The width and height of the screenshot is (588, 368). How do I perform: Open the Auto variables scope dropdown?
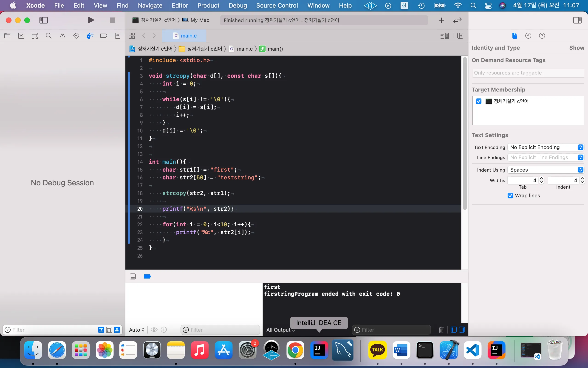coord(137,330)
